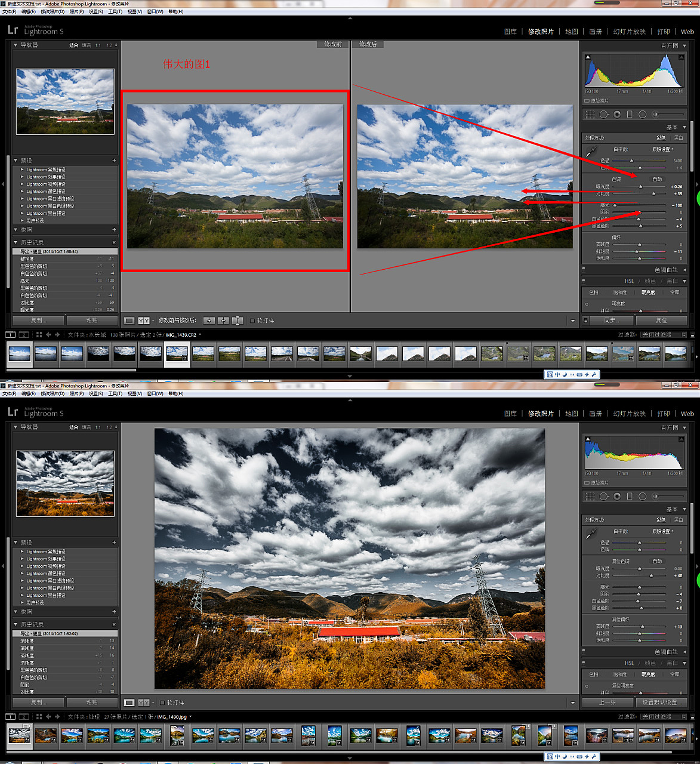The width and height of the screenshot is (700, 764).
Task: Add new preset with plus in upper window
Action: [114, 161]
